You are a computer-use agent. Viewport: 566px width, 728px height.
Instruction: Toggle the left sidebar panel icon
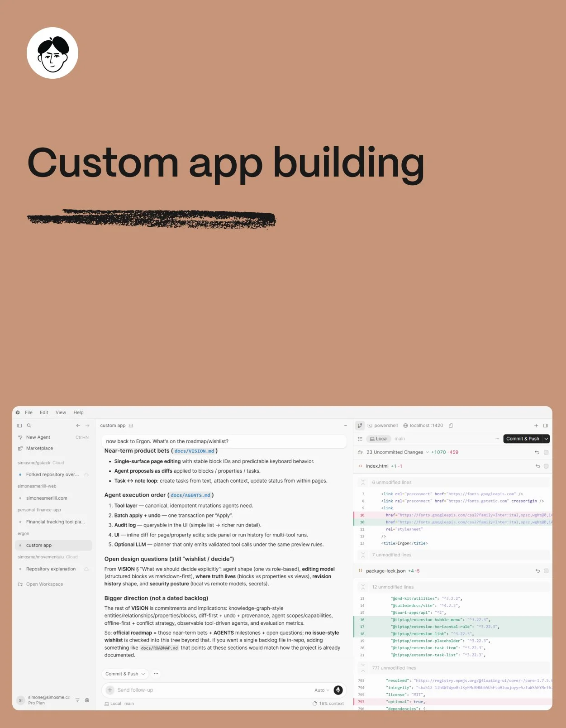[19, 426]
